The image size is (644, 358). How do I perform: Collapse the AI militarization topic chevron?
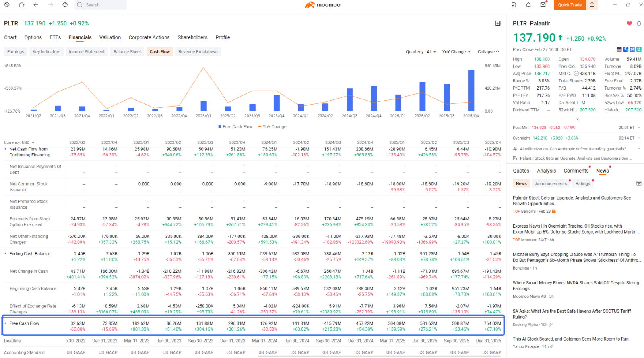[x=639, y=149]
